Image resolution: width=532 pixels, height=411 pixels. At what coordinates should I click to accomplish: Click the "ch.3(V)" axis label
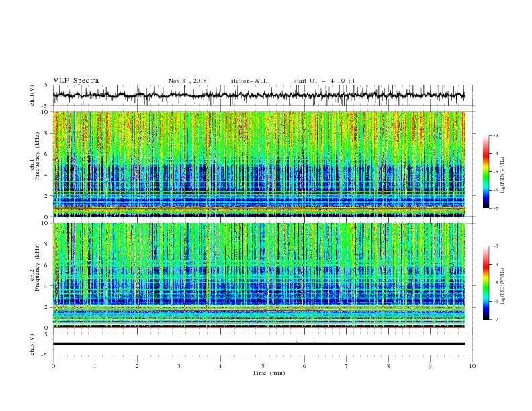point(32,345)
